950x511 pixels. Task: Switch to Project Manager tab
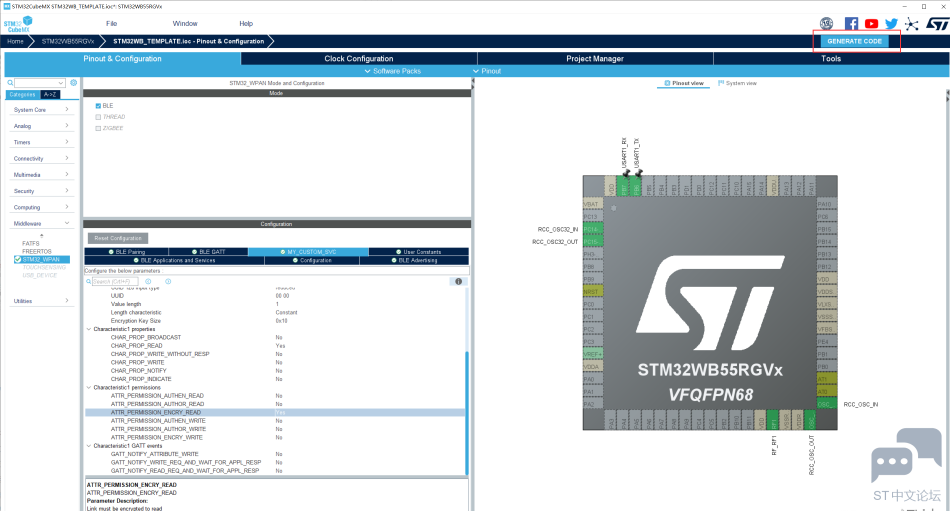click(595, 59)
